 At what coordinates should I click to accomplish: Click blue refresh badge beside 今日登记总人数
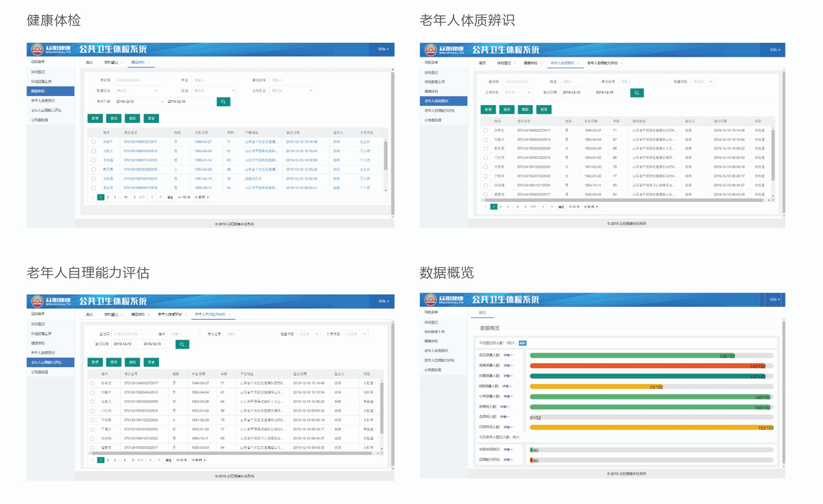[522, 343]
